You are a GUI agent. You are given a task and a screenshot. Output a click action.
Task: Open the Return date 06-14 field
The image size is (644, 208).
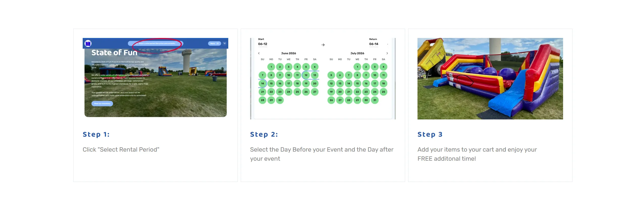pos(374,44)
